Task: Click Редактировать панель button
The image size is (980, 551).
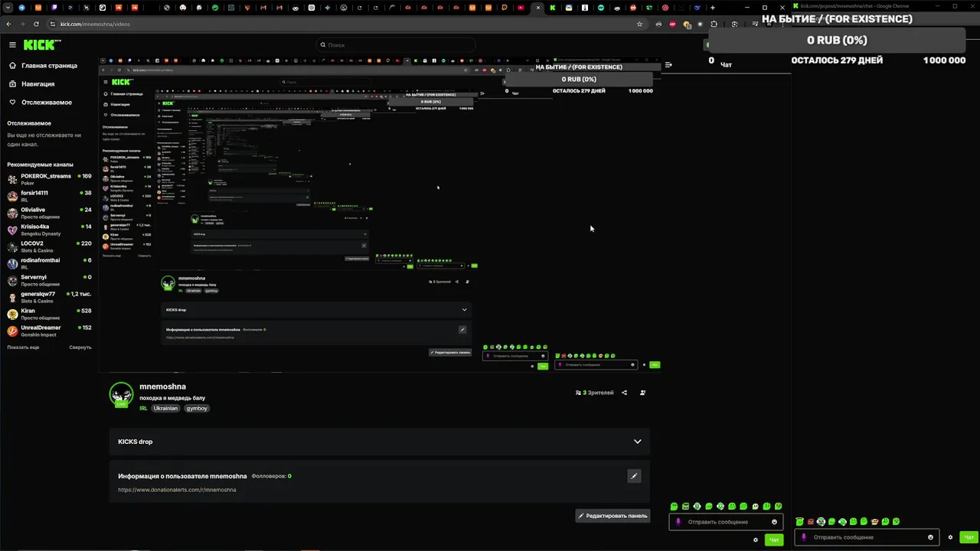Action: click(612, 516)
